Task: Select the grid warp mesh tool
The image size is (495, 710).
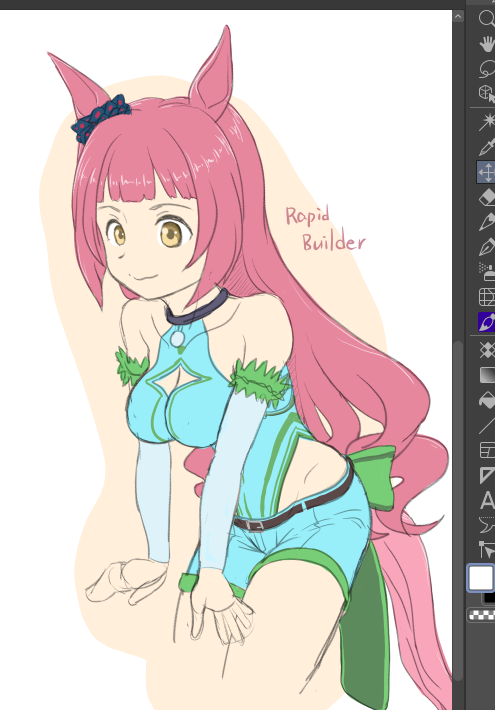Action: click(x=487, y=297)
